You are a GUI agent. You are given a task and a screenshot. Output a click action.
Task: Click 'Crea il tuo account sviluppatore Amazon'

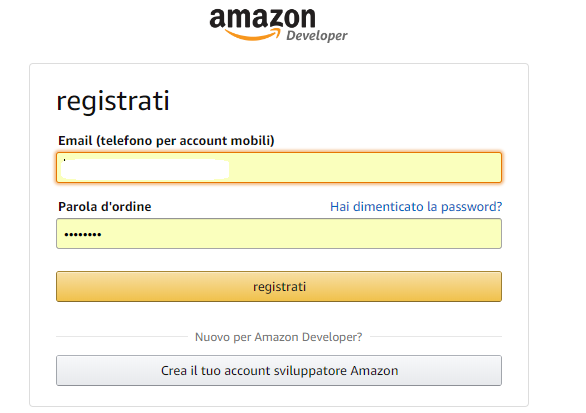point(279,370)
